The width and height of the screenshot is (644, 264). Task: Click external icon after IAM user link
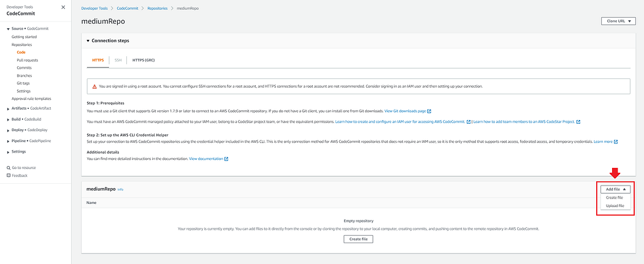469,122
